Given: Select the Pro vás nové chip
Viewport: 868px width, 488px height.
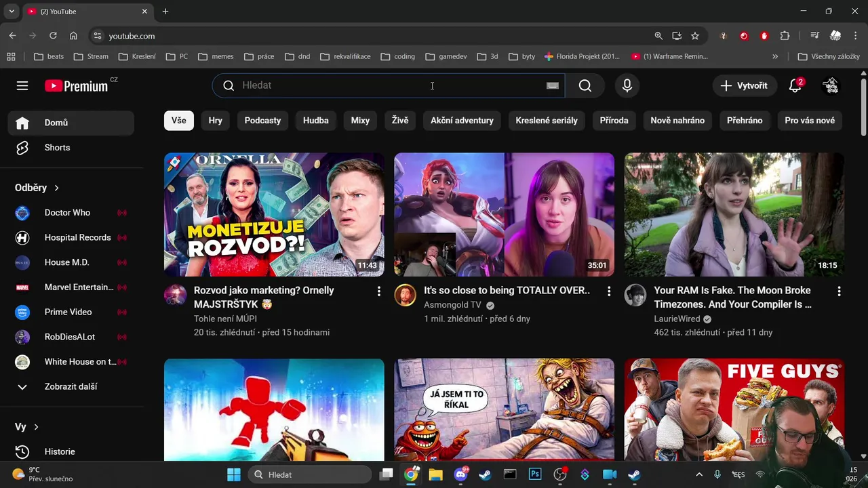Looking at the screenshot, I should 810,121.
